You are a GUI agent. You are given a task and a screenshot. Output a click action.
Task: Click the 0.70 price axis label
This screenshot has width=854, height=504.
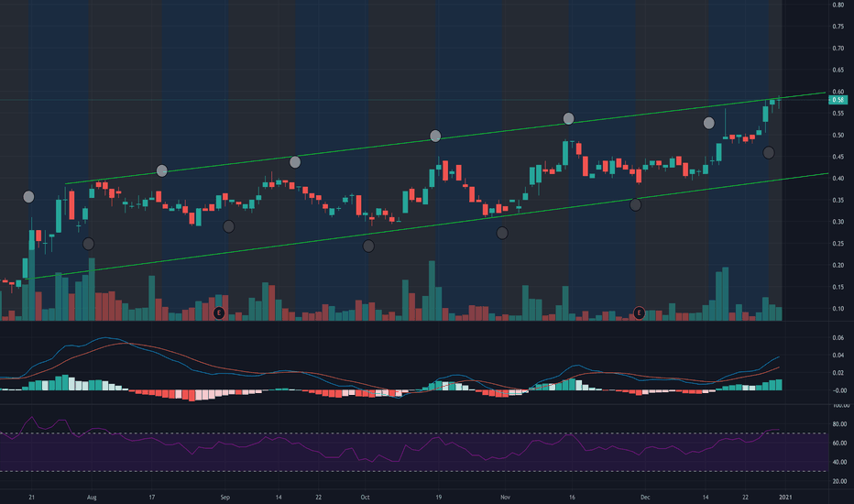click(x=838, y=48)
